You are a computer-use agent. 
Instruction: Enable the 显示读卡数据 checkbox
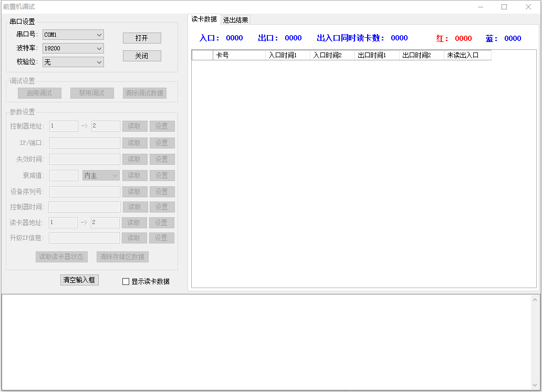coord(126,281)
